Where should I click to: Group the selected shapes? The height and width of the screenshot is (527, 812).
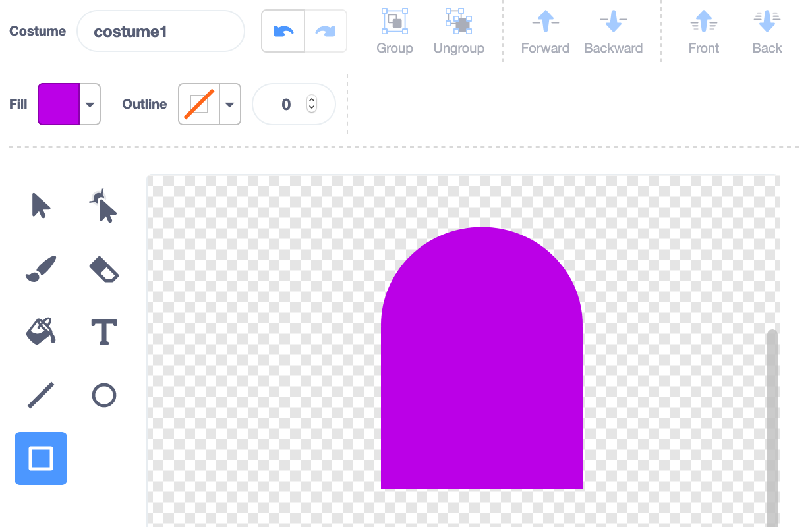395,32
